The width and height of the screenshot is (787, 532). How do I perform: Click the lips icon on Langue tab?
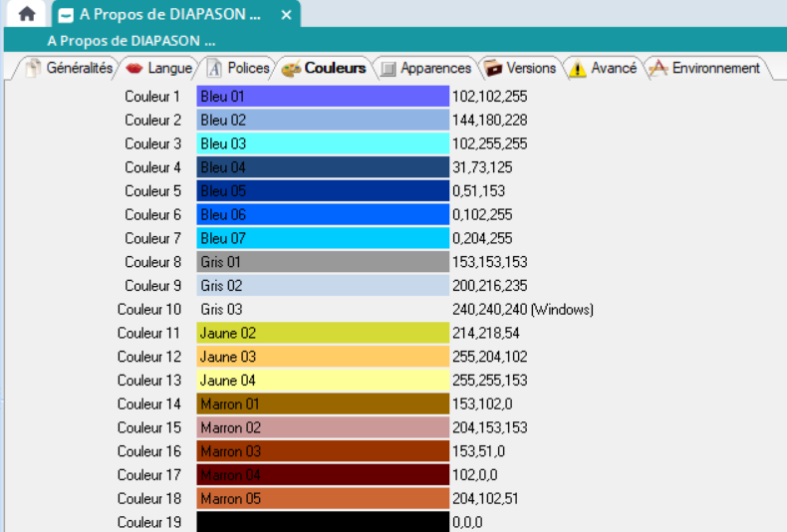tap(134, 69)
